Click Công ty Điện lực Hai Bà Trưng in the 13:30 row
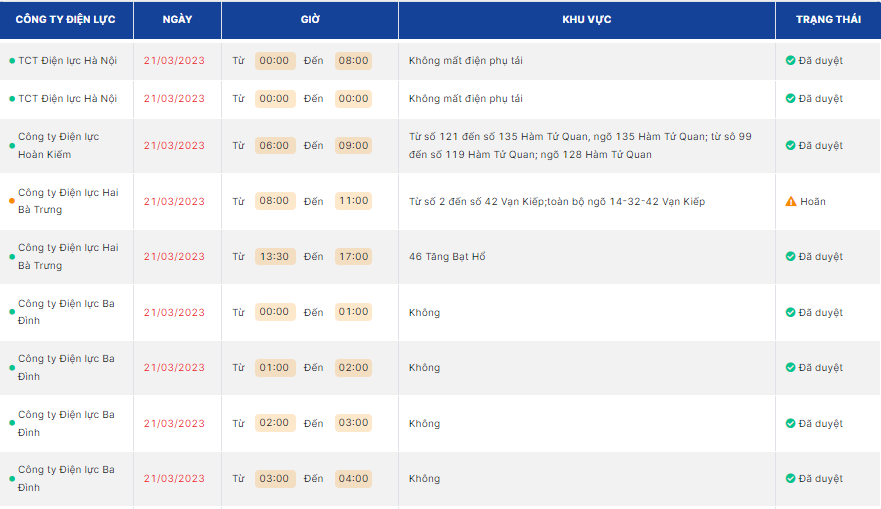881x509 pixels. (x=68, y=256)
